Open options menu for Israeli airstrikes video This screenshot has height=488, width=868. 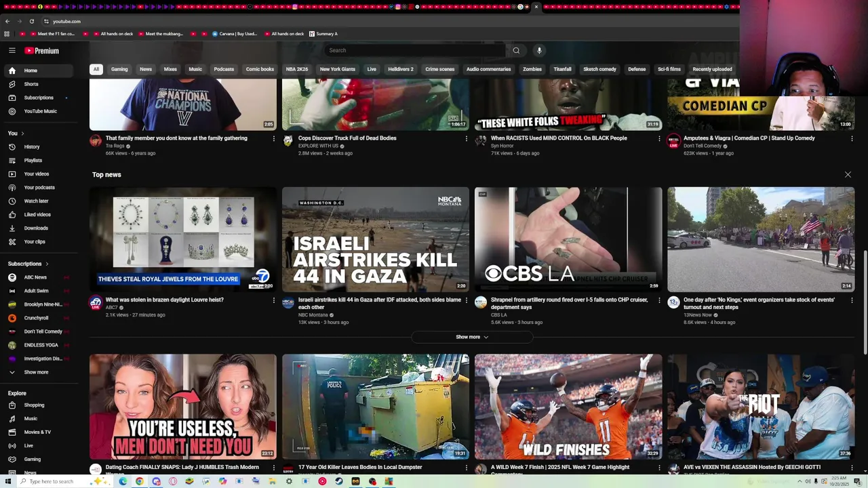click(x=467, y=300)
